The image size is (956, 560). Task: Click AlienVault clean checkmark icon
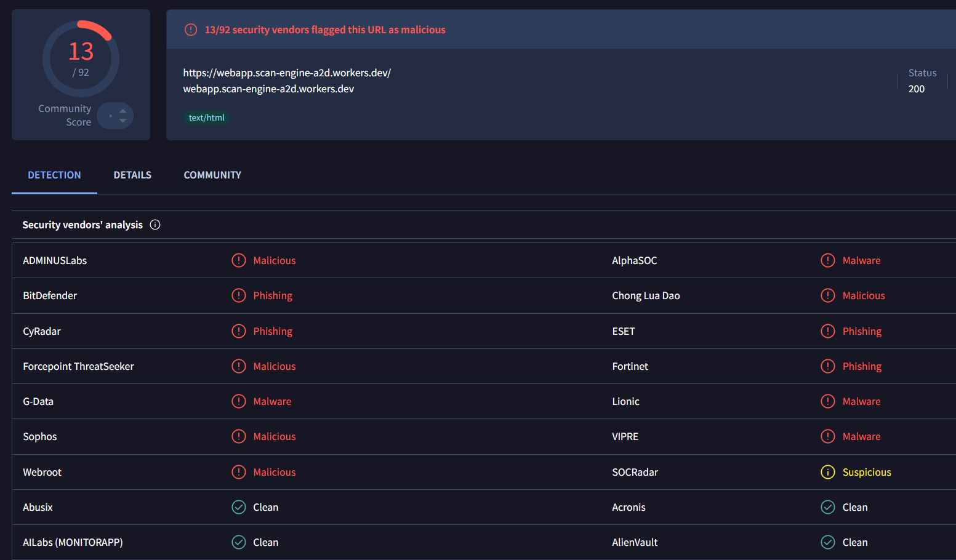tap(828, 542)
